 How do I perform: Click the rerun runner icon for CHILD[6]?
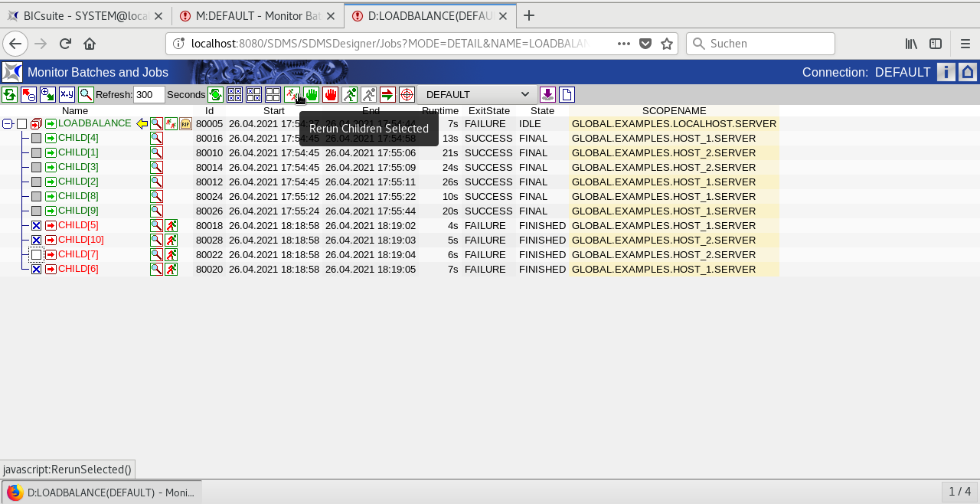pyautogui.click(x=171, y=269)
